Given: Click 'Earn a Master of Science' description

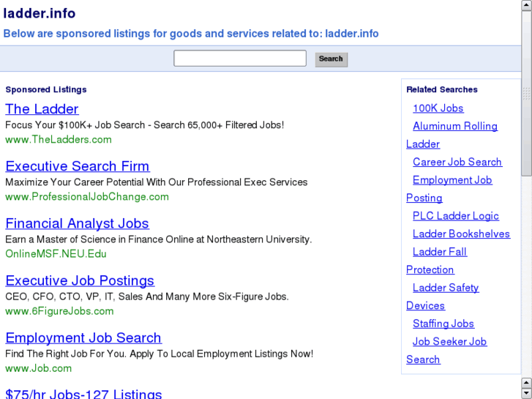Looking at the screenshot, I should [159, 239].
